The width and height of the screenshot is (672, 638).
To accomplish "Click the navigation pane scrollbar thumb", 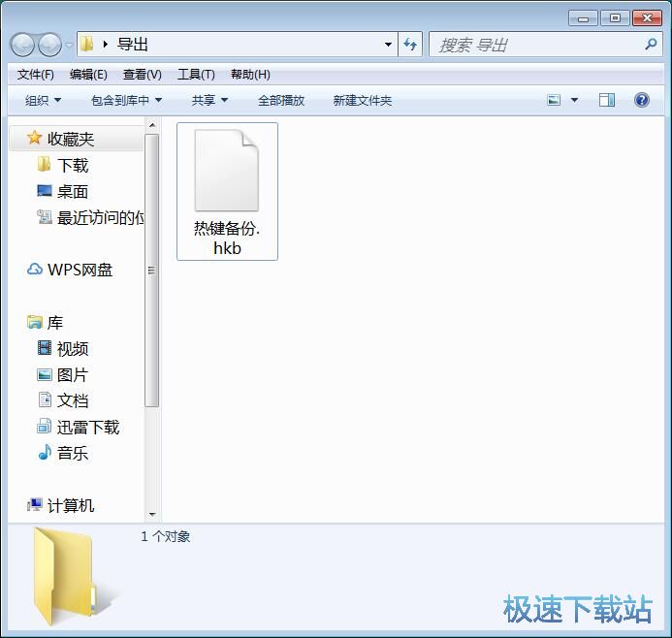I will (x=151, y=271).
